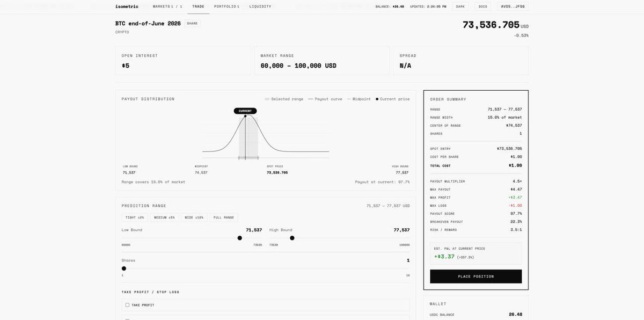Click '71,537 – 77,537 USD' in Prediction Range header
Image resolution: width=644 pixels, height=320 pixels.
tap(388, 206)
